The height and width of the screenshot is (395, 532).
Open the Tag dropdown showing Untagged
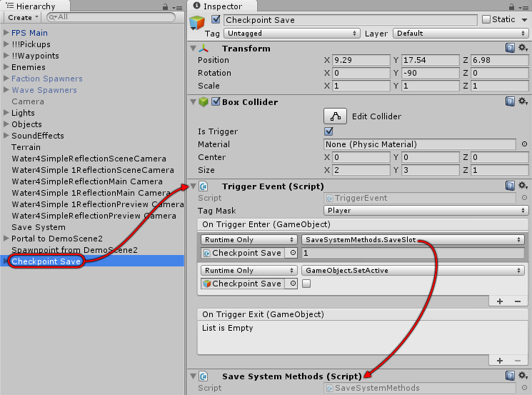click(292, 34)
